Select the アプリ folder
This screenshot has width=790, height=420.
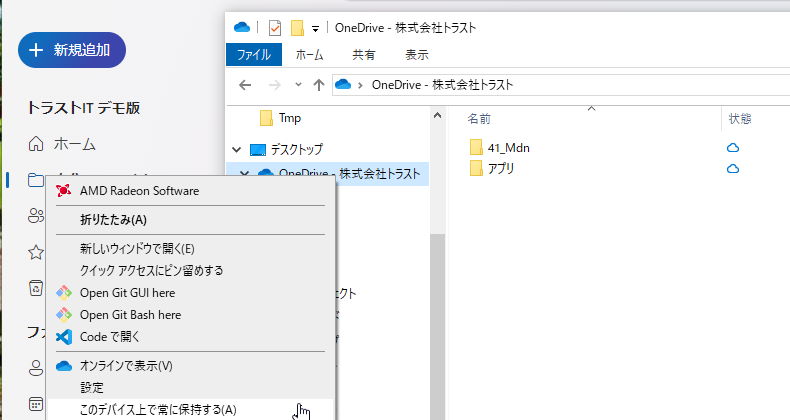[x=500, y=168]
